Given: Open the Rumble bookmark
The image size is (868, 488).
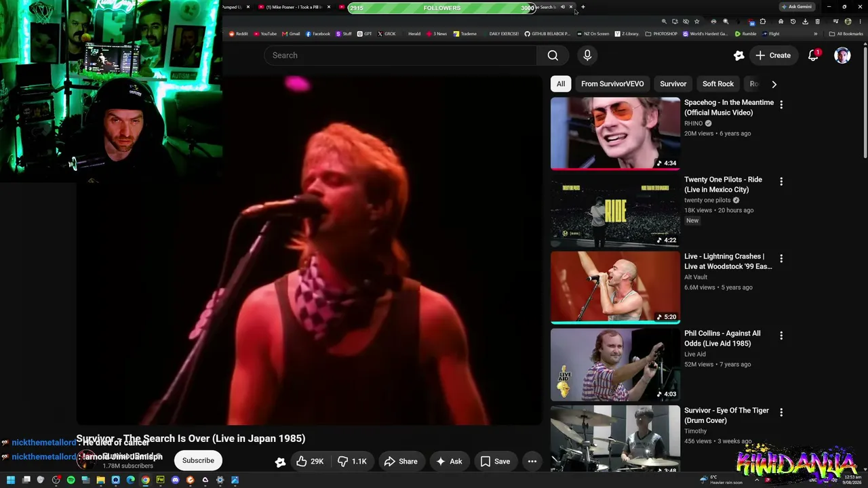Looking at the screenshot, I should click(x=746, y=34).
